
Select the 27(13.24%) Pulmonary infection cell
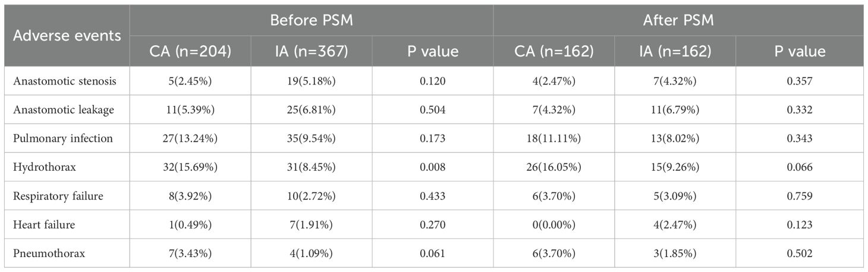pyautogui.click(x=190, y=138)
